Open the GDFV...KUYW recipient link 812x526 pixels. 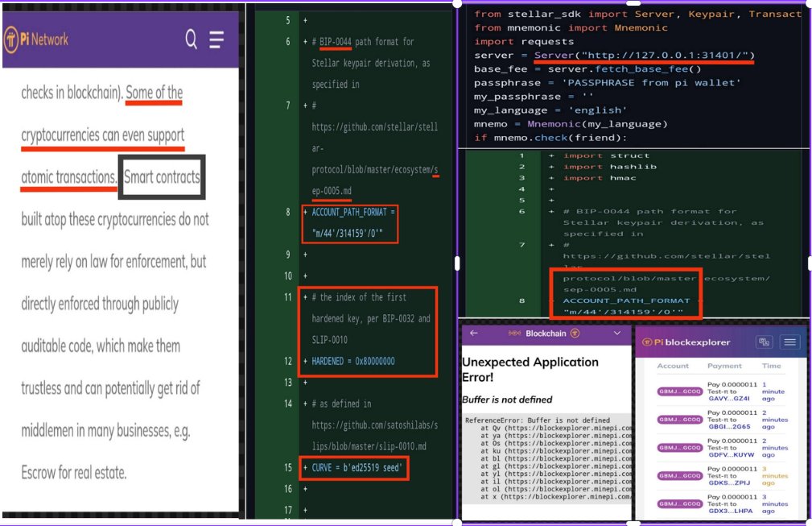(732, 454)
